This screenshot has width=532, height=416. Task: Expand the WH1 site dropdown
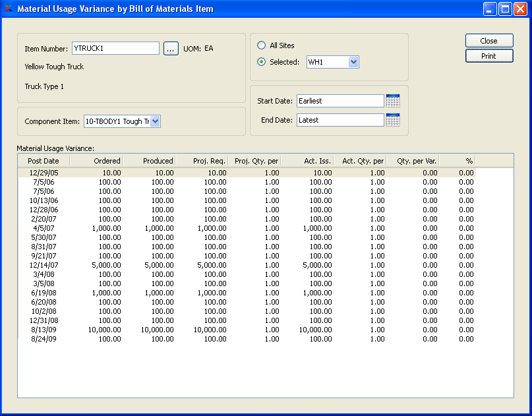pos(353,62)
